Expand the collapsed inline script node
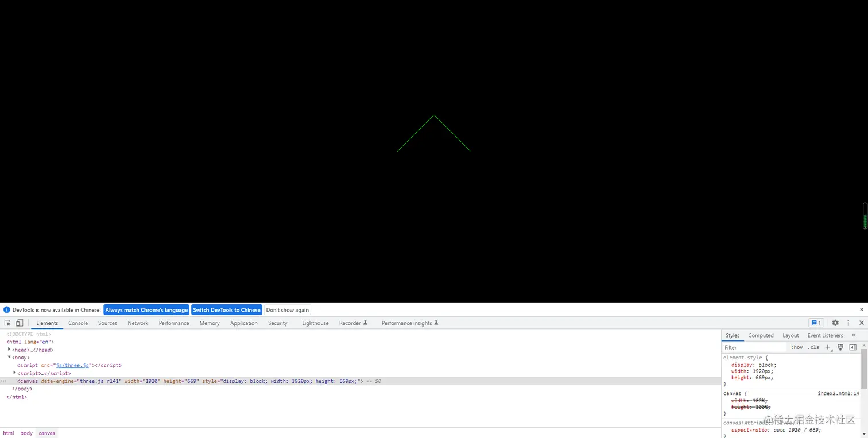 pos(14,373)
